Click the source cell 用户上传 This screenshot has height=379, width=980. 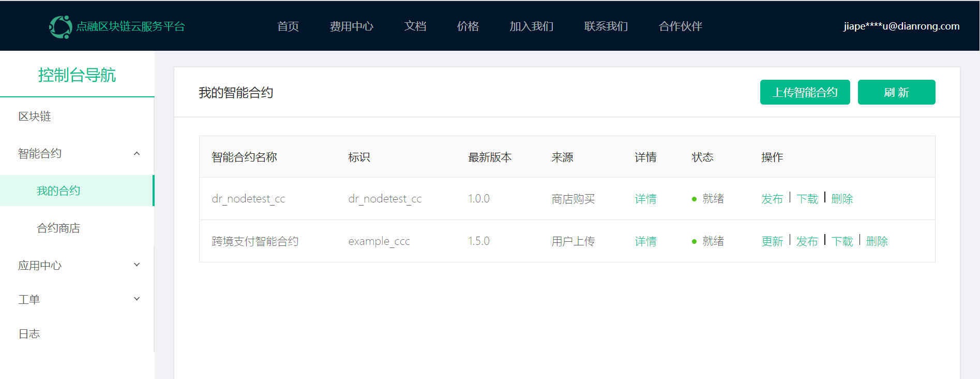pos(573,241)
